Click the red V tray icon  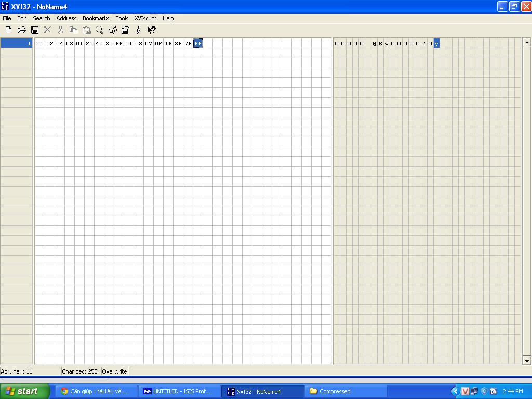(x=465, y=391)
